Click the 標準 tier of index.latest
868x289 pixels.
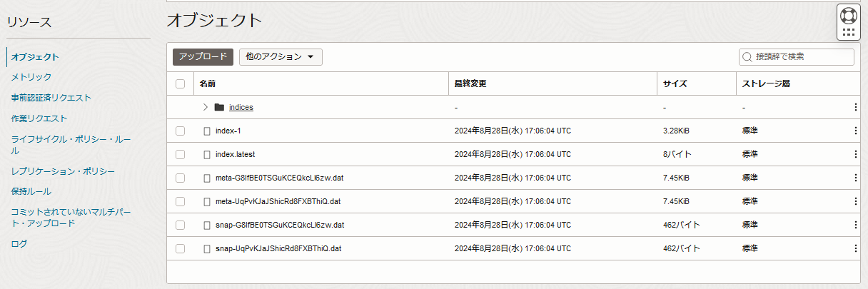[750, 154]
